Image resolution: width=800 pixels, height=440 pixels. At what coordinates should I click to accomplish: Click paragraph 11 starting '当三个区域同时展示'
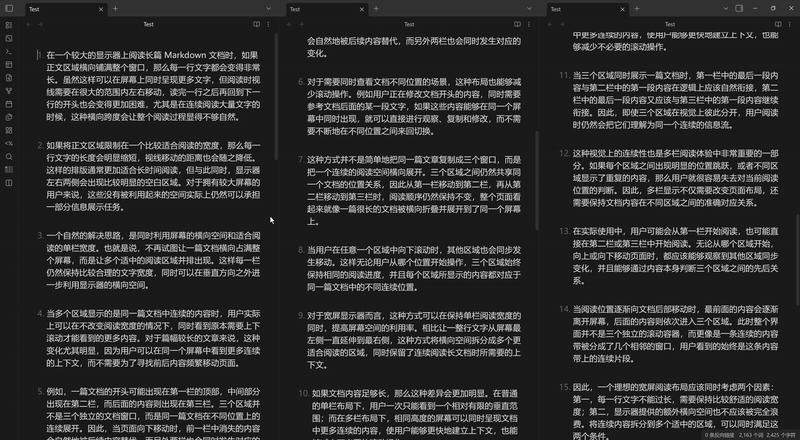[676, 100]
